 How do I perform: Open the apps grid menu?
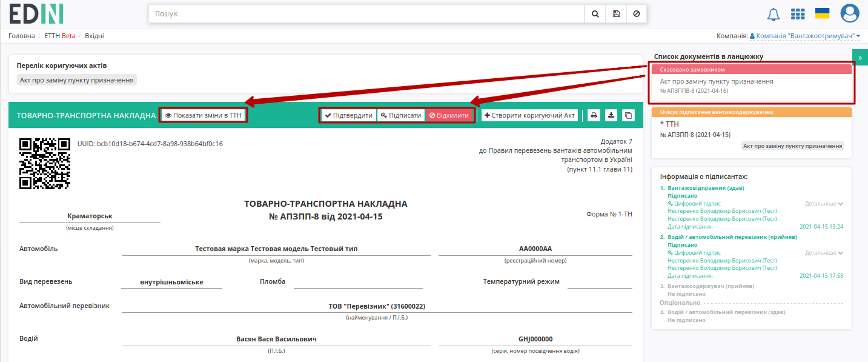click(798, 14)
